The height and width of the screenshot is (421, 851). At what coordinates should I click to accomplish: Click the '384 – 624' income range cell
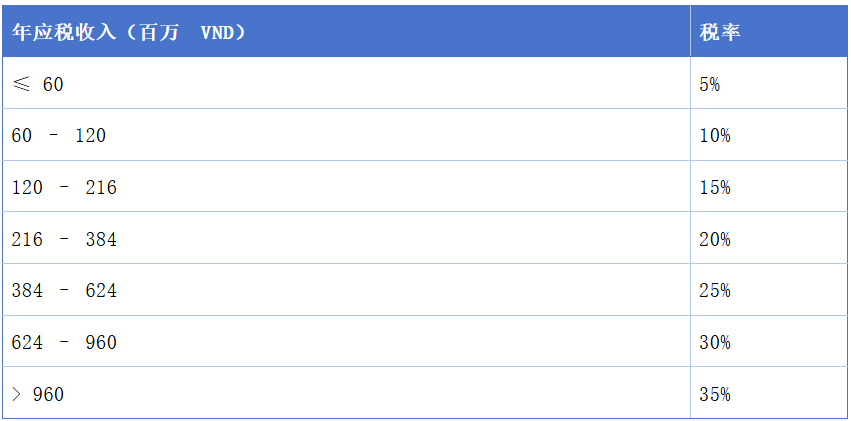point(64,291)
